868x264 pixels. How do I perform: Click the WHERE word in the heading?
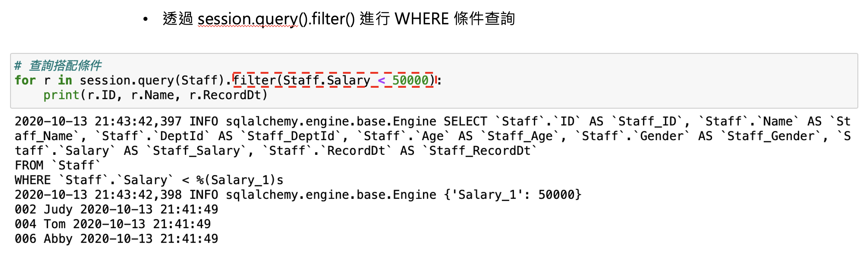421,19
